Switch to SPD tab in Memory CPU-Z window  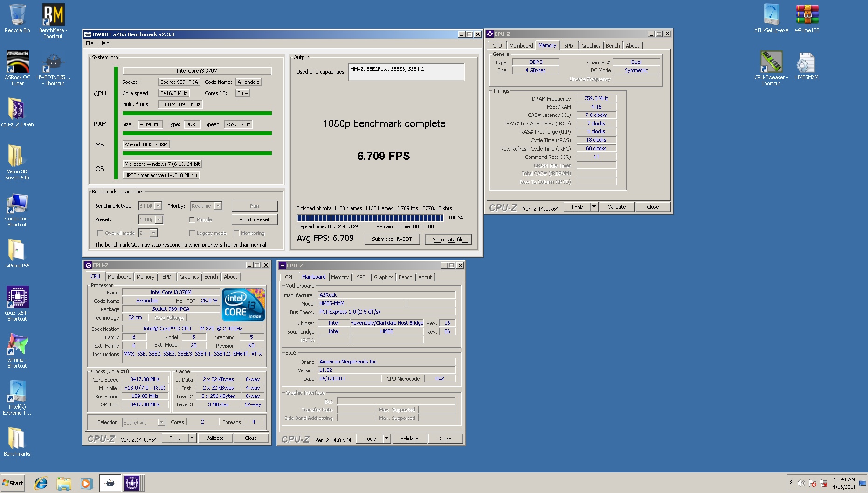pos(569,46)
